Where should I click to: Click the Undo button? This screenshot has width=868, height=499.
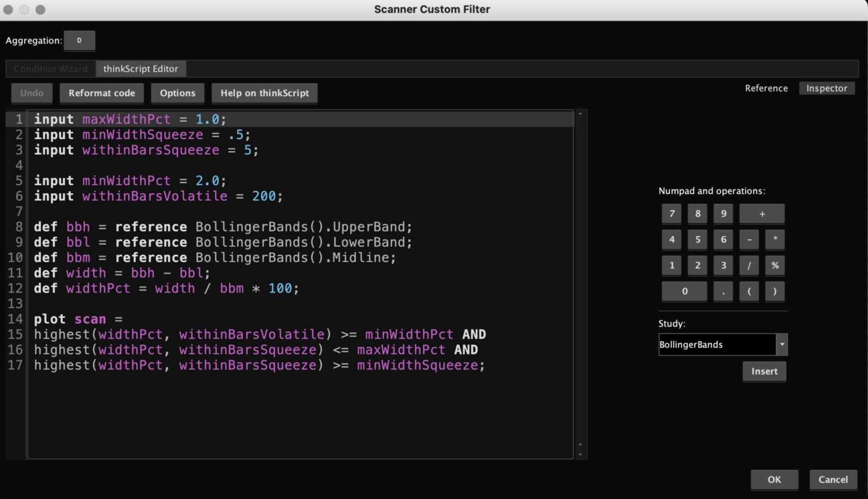pos(32,93)
